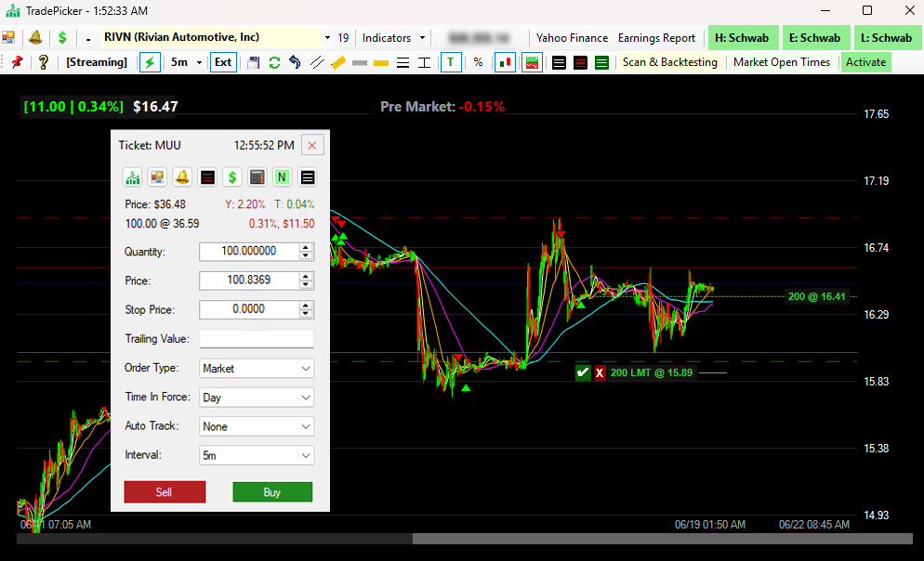Click the green dollar icon on the top toolbar
Image resolution: width=924 pixels, height=561 pixels.
pyautogui.click(x=62, y=38)
